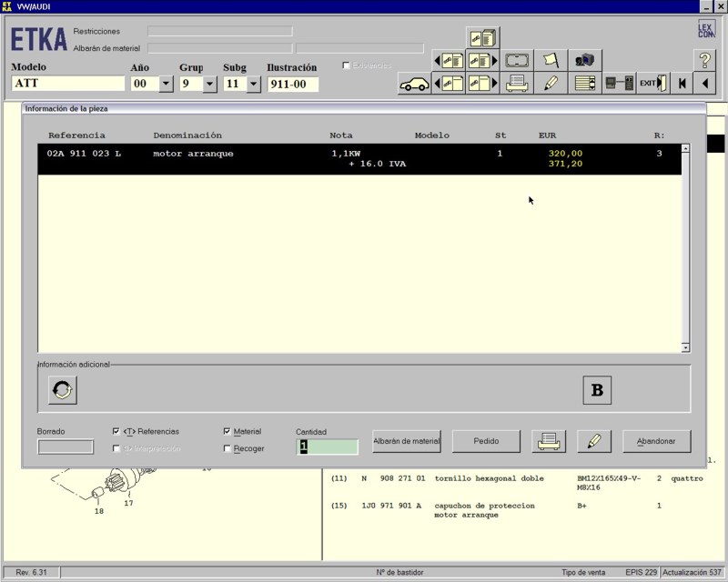This screenshot has width=728, height=582.
Task: Expand the Grup dropdown
Action: tap(210, 84)
